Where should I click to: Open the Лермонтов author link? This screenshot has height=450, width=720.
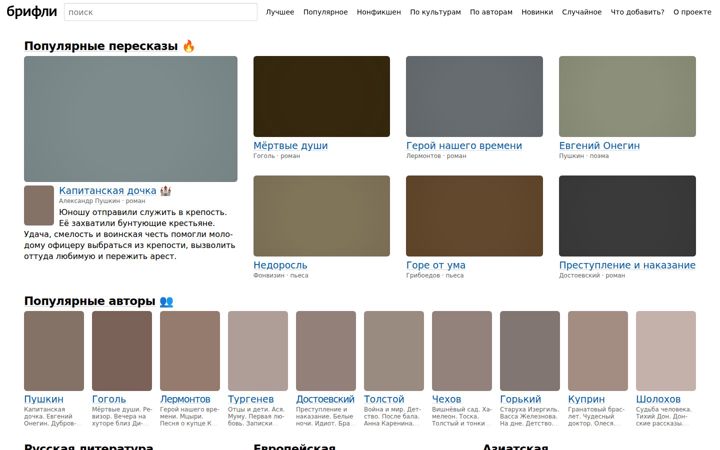(185, 399)
